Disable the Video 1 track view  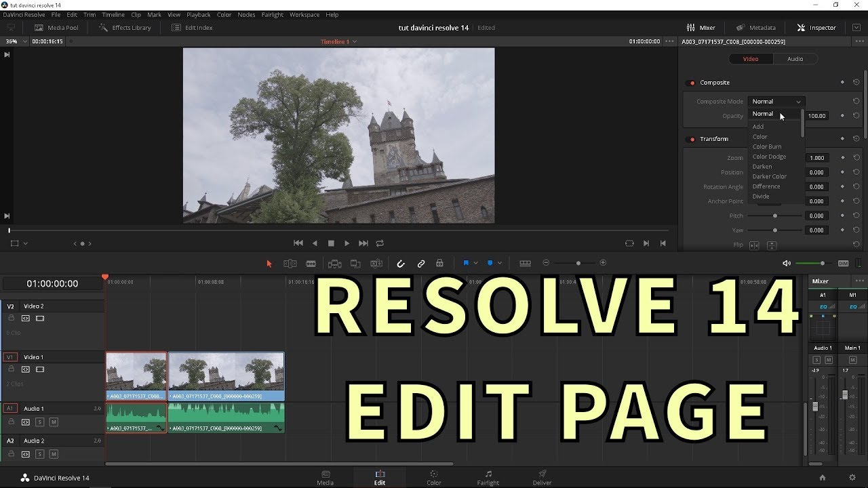click(40, 369)
